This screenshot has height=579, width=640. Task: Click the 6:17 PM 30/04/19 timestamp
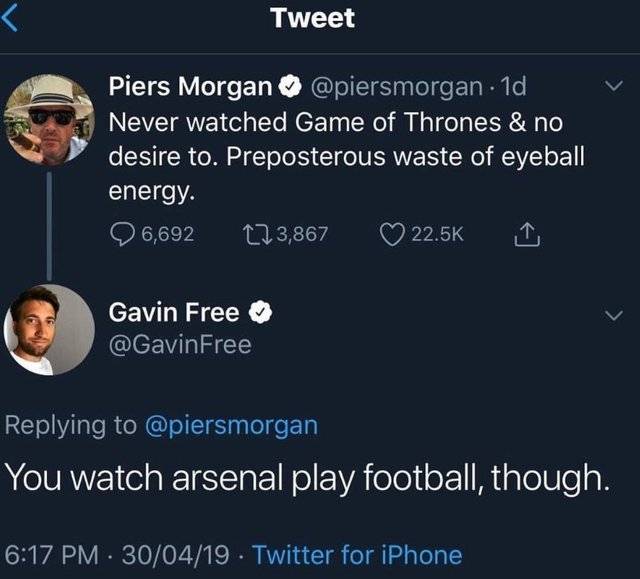[120, 555]
